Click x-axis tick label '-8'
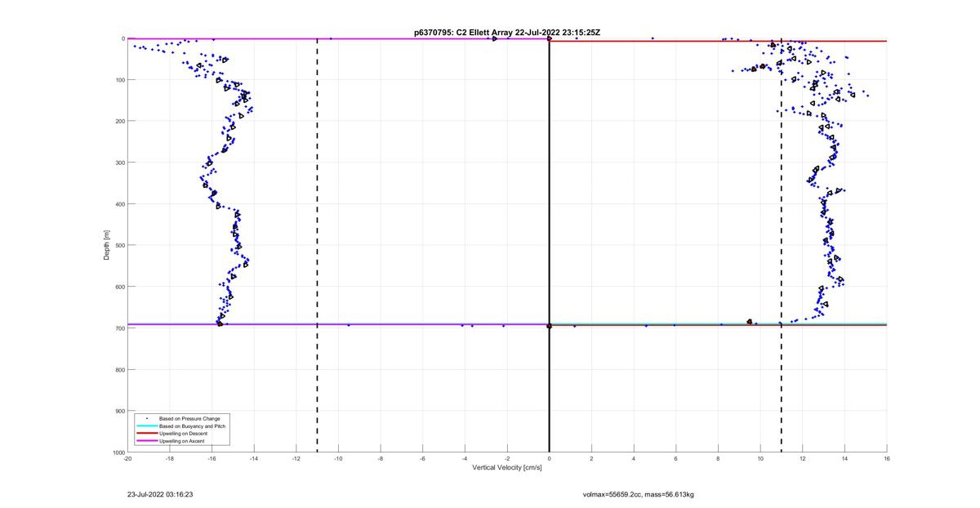This screenshot has width=980, height=508. pos(381,459)
